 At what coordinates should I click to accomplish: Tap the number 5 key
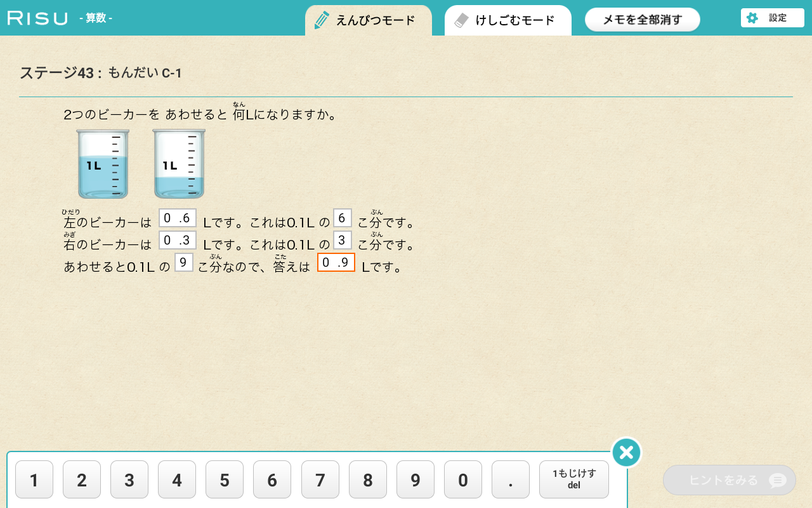(x=225, y=479)
